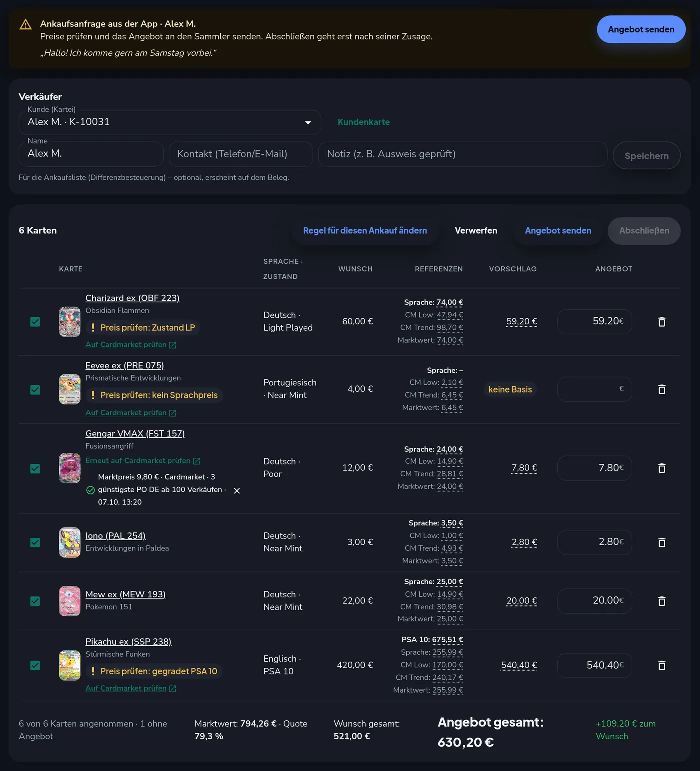This screenshot has width=700, height=771.
Task: Save seller details with Speichern
Action: (x=647, y=156)
